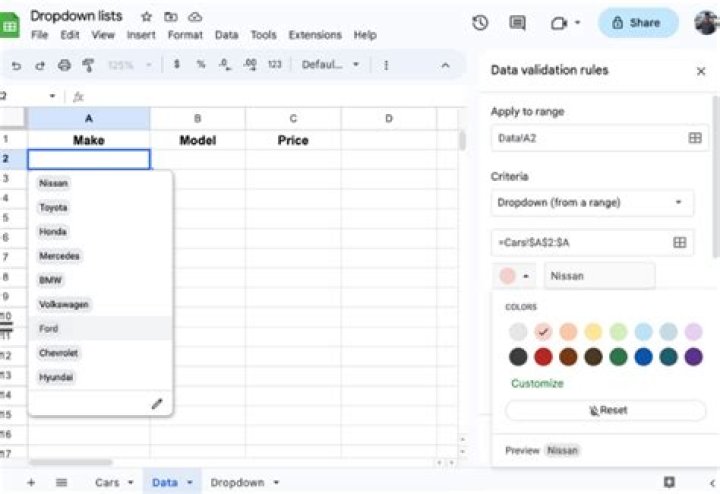720x494 pixels.
Task: Star the Dropdown lists document
Action: point(146,17)
